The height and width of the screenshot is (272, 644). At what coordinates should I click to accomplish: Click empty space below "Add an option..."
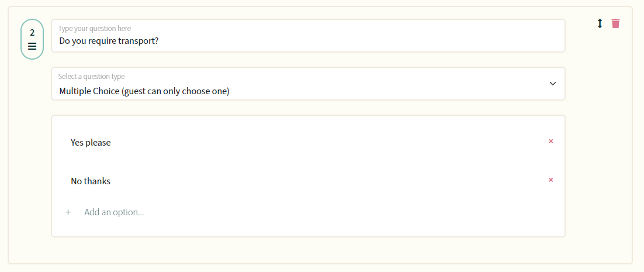(308, 227)
